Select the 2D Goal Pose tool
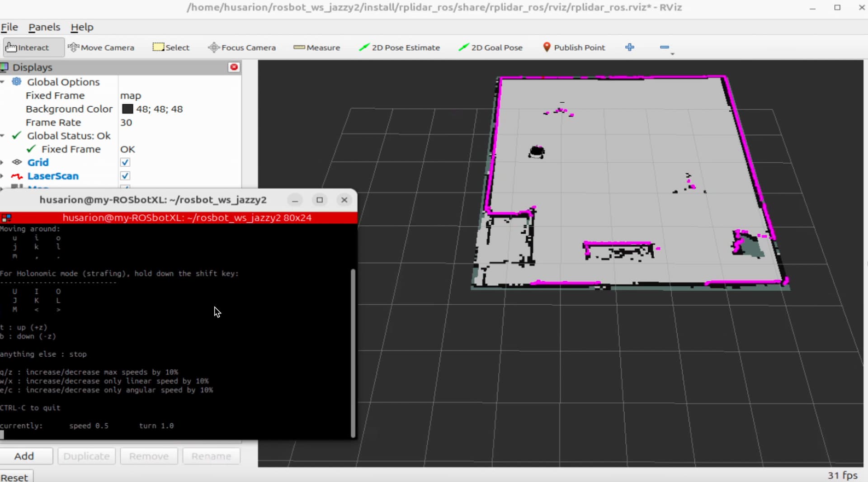 [x=491, y=47]
